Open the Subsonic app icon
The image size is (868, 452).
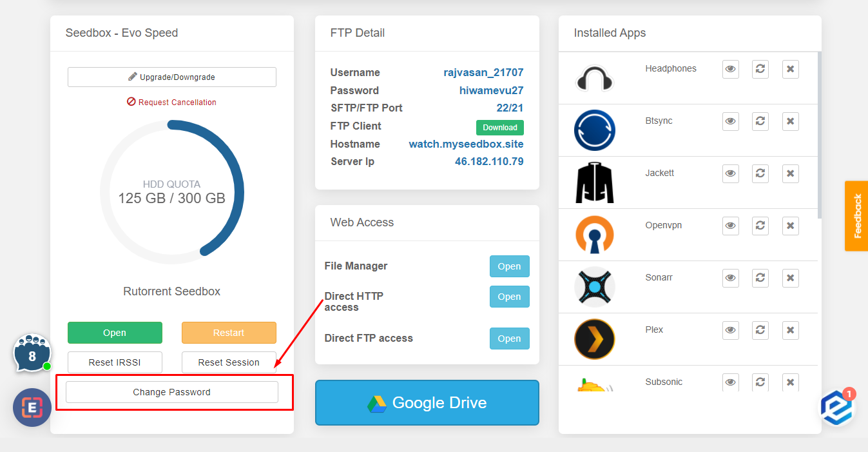click(595, 386)
